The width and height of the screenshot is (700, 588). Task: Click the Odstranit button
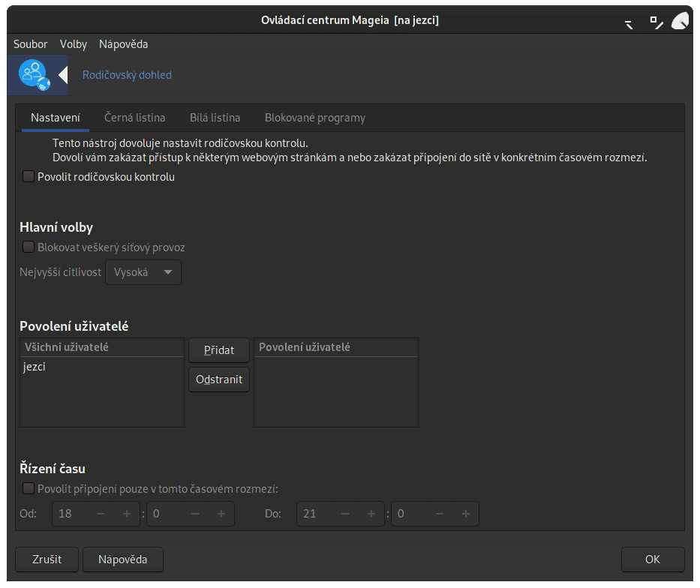point(218,379)
